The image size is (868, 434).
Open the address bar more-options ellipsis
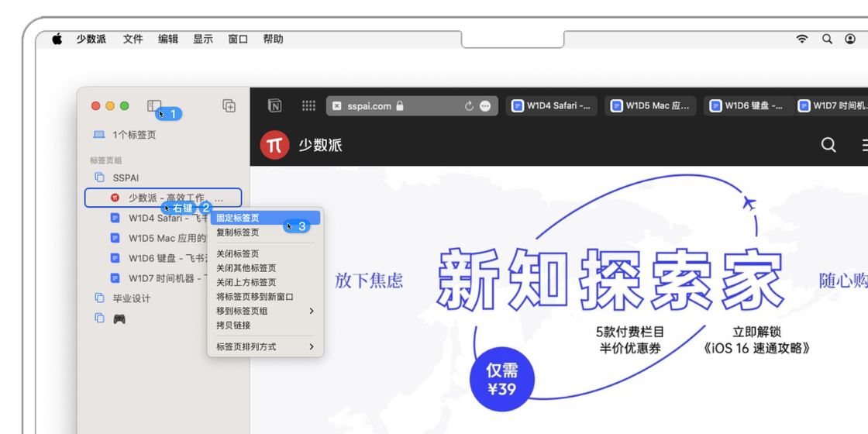[485, 106]
